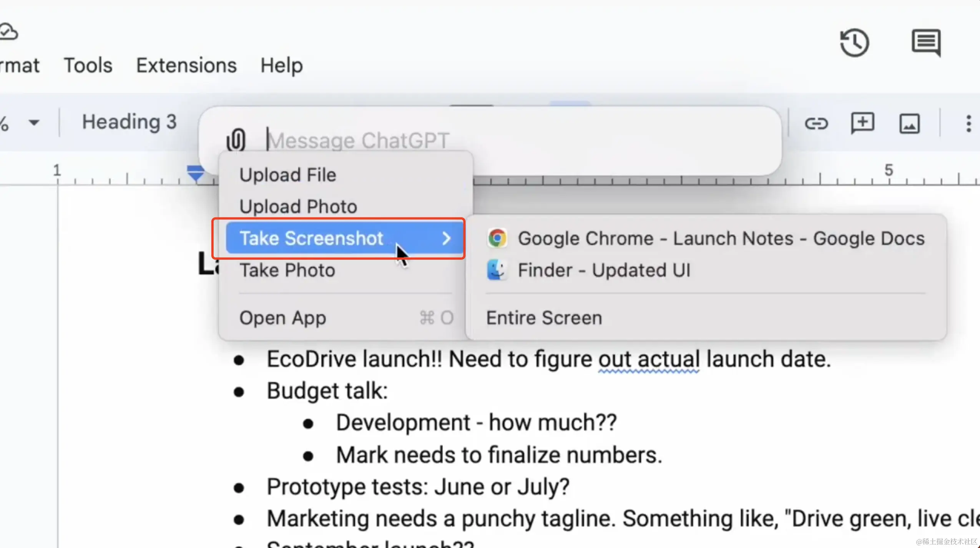The height and width of the screenshot is (548, 980).
Task: Click the insert image icon
Action: click(x=909, y=124)
